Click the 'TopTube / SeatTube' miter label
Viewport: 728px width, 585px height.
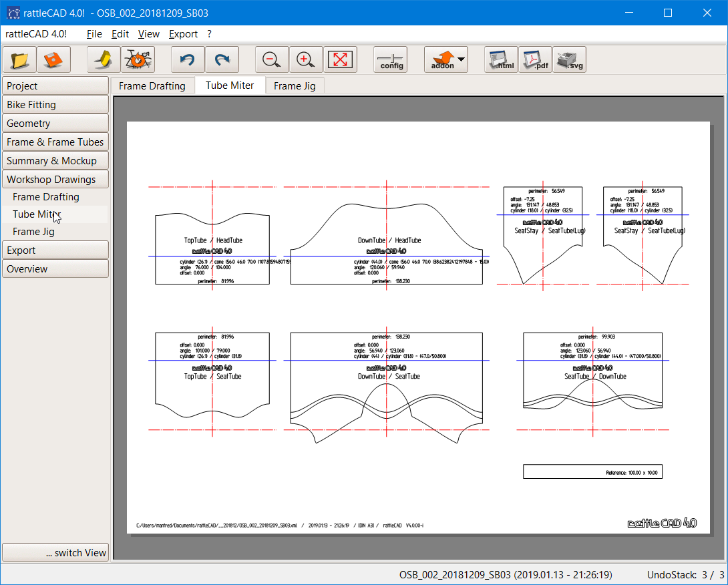click(x=212, y=377)
